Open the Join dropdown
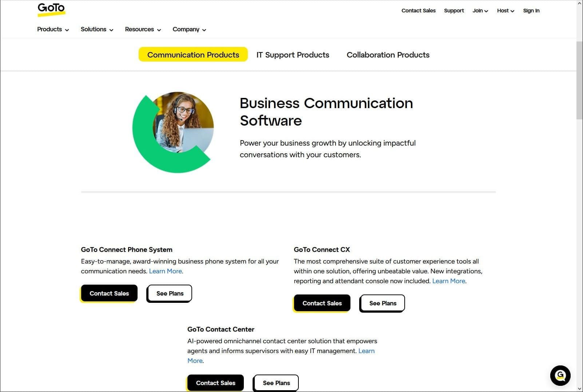 click(480, 11)
